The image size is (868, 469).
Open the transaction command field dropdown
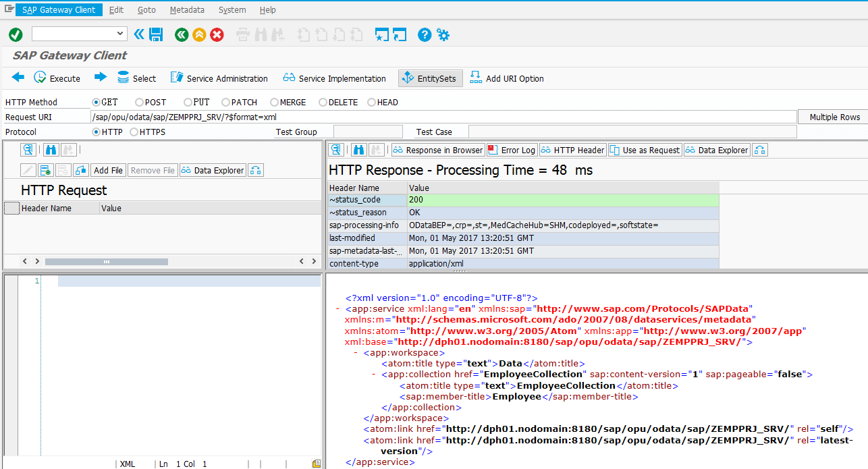[121, 33]
